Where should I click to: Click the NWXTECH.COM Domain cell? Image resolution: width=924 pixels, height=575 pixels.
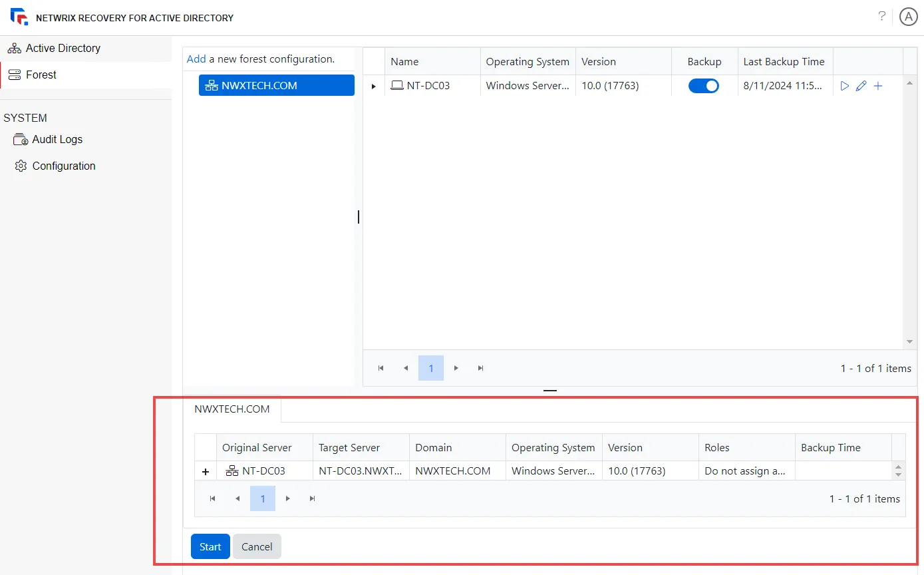[458, 471]
